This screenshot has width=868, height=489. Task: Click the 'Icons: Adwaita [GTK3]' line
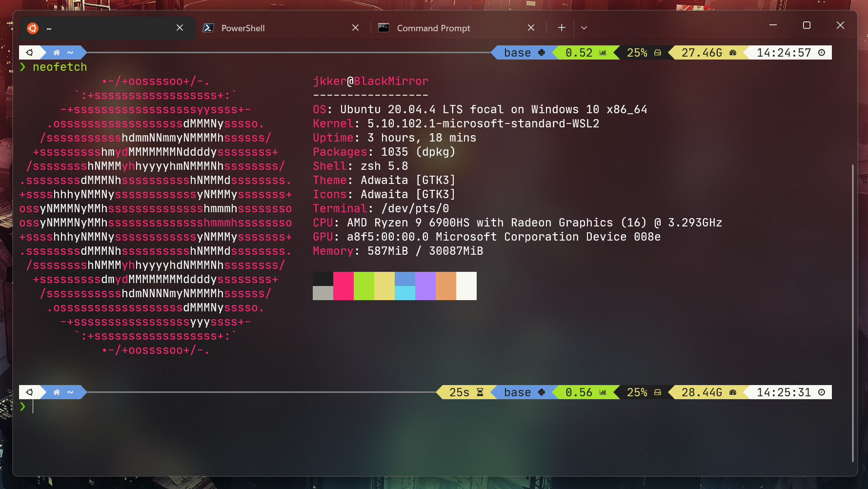point(384,194)
